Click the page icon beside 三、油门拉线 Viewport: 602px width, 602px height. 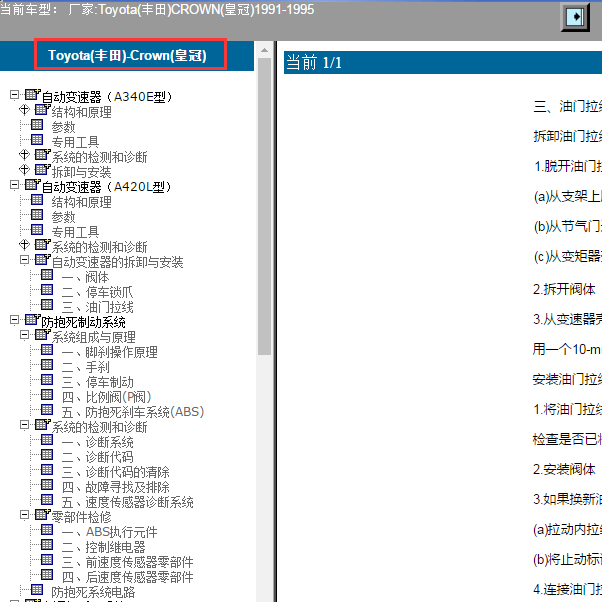point(47,305)
